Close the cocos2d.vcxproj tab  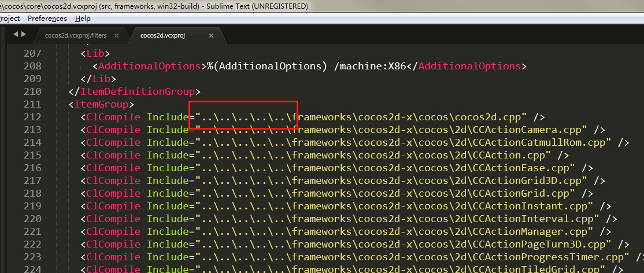tap(211, 36)
